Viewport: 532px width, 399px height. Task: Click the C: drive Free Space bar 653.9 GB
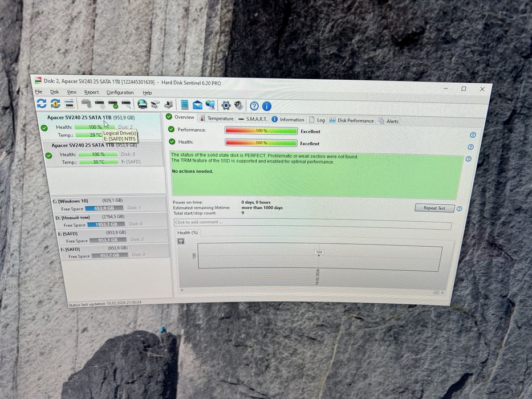pyautogui.click(x=104, y=208)
